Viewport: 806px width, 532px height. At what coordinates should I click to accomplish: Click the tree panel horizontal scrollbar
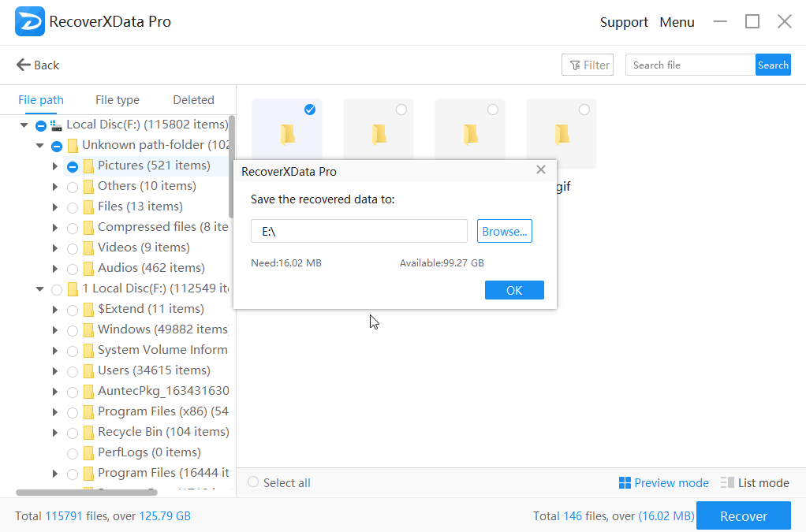[87, 493]
